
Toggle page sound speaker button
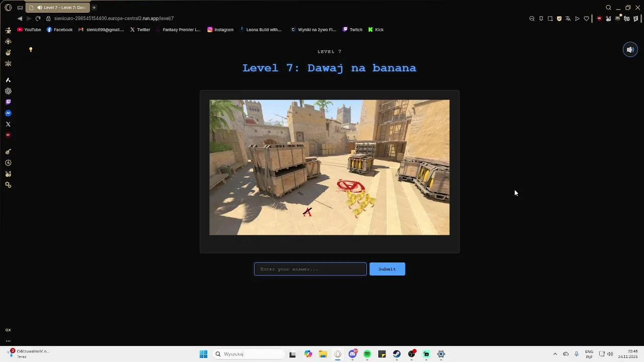630,50
